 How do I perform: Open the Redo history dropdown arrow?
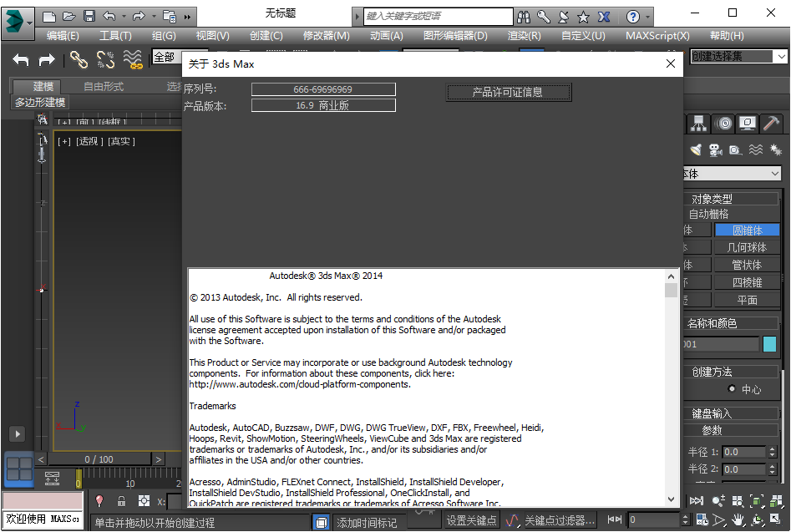154,17
